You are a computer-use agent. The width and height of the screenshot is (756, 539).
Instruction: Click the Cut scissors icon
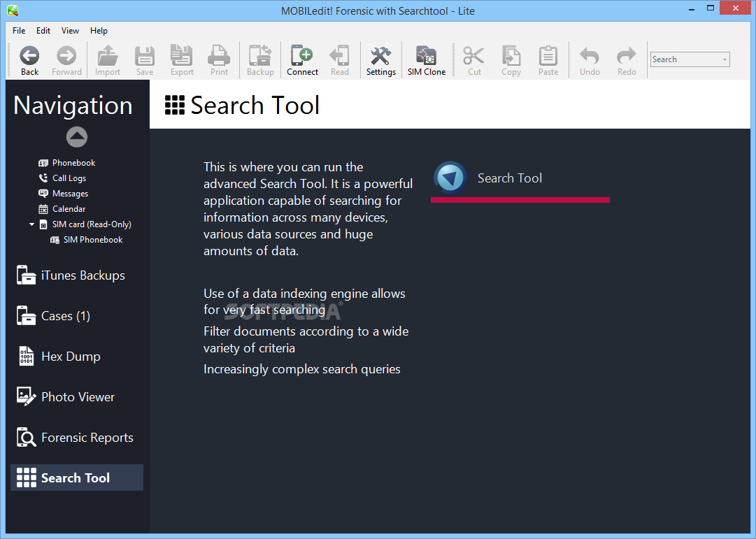pyautogui.click(x=474, y=61)
